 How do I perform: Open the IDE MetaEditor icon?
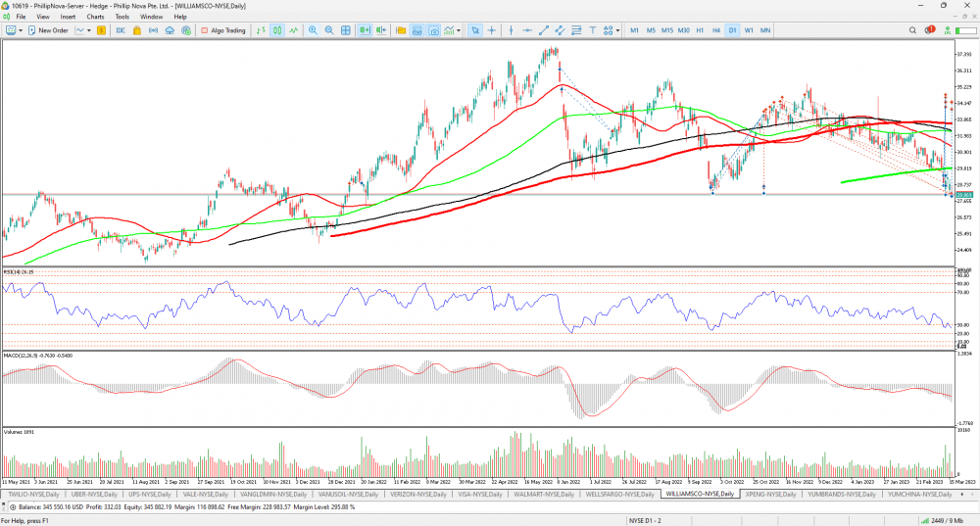[x=121, y=30]
